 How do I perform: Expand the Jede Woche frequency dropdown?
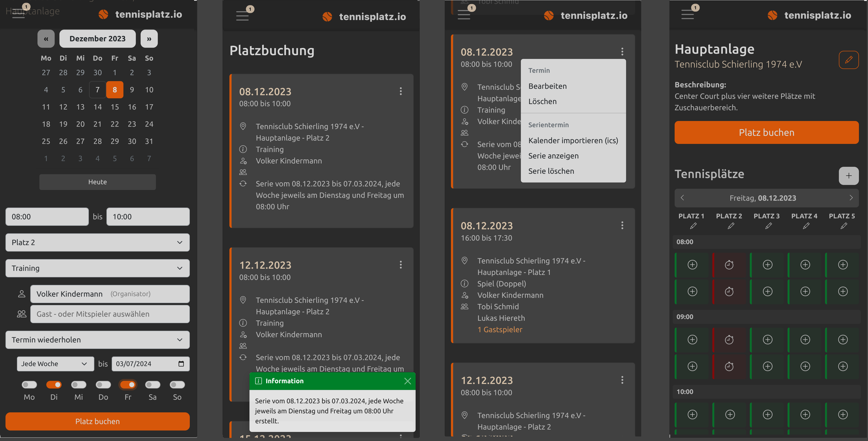pyautogui.click(x=55, y=364)
